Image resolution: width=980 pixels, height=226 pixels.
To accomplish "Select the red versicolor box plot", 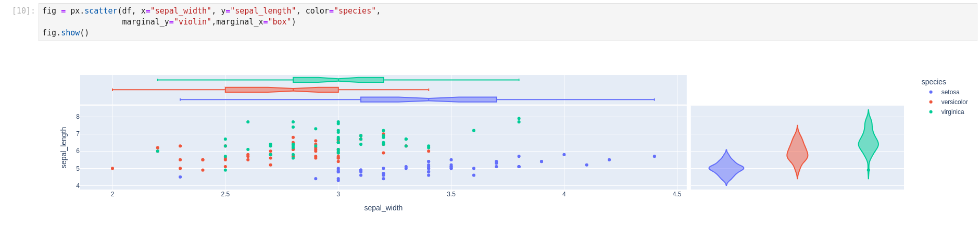I will tap(281, 90).
